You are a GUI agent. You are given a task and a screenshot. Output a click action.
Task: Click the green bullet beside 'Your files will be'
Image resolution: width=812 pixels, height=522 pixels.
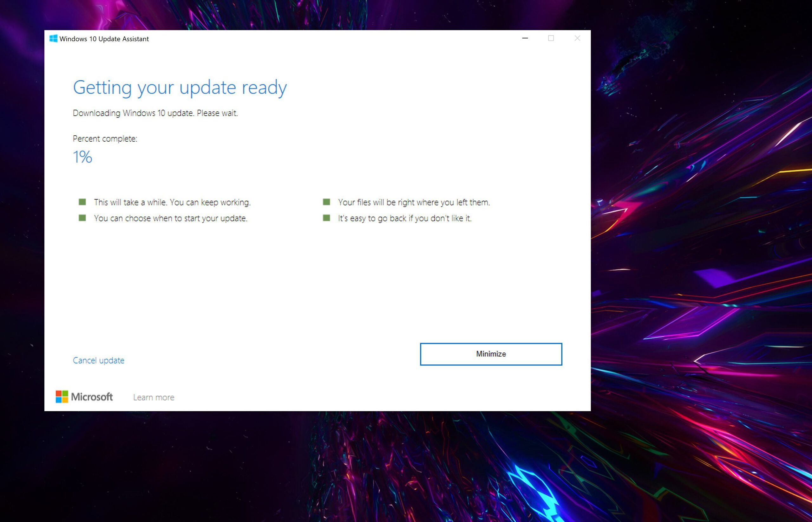point(327,202)
